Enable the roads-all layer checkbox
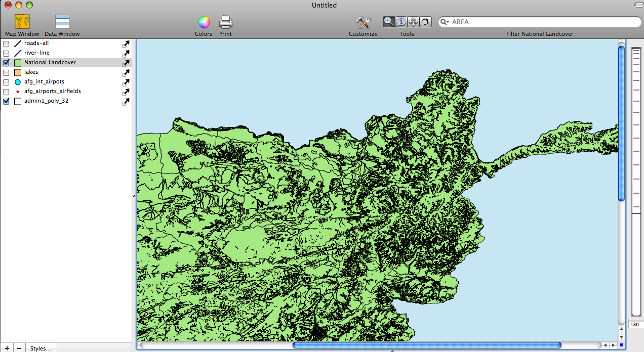This screenshot has height=352, width=644. click(6, 43)
